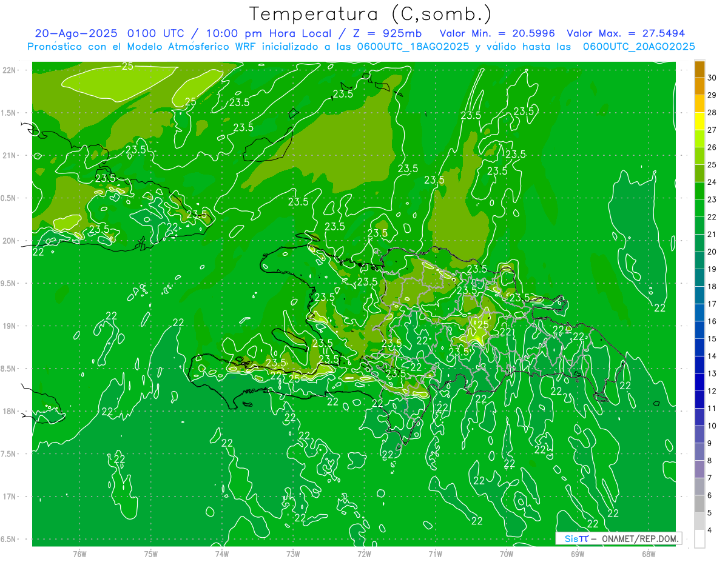
Task: Click the '22N' latitude axis label
Action: point(10,70)
